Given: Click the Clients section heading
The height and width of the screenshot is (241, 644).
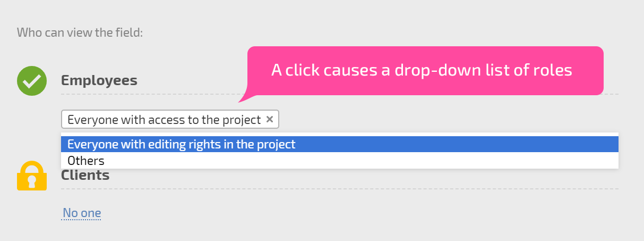Looking at the screenshot, I should (x=85, y=175).
